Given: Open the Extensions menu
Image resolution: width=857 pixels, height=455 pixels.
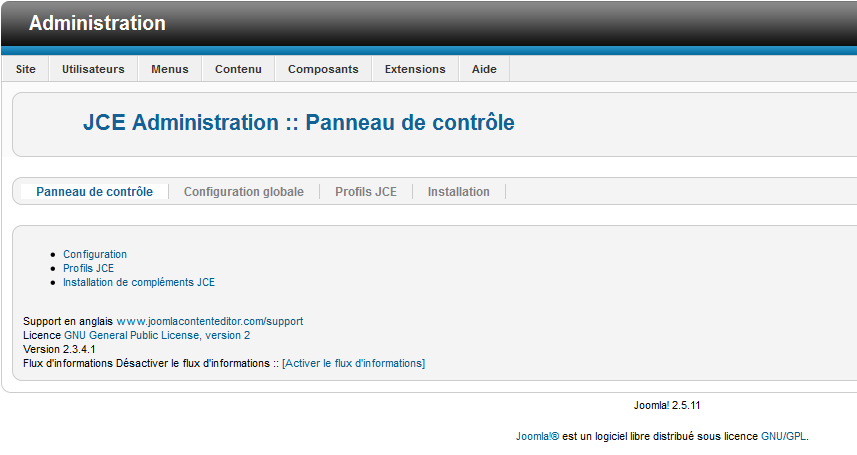Looking at the screenshot, I should coord(415,69).
